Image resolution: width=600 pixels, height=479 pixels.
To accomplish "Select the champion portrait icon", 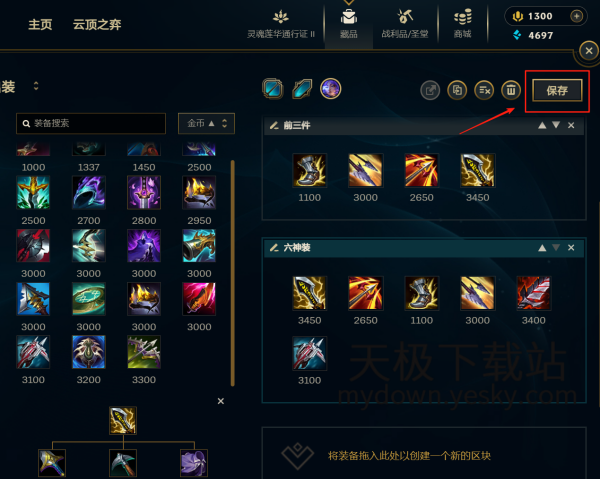I will coord(331,89).
